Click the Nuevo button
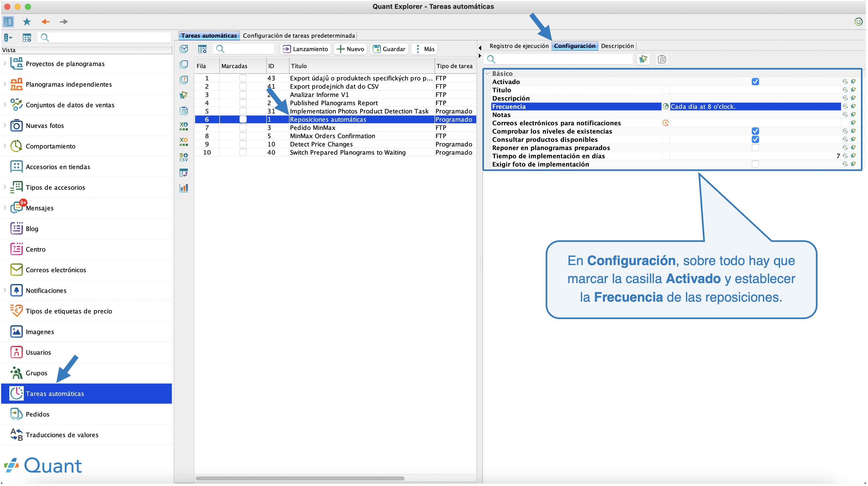 coord(350,49)
